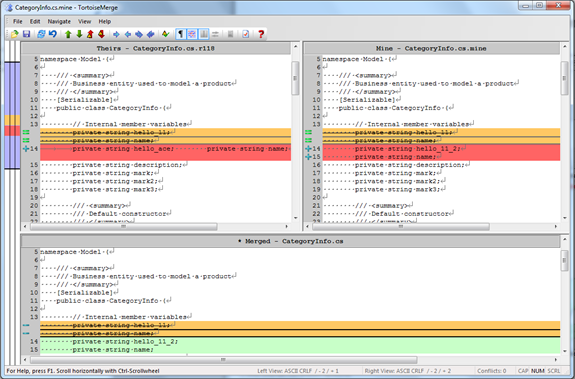Go to previous conflict (red up arrow)

point(90,34)
